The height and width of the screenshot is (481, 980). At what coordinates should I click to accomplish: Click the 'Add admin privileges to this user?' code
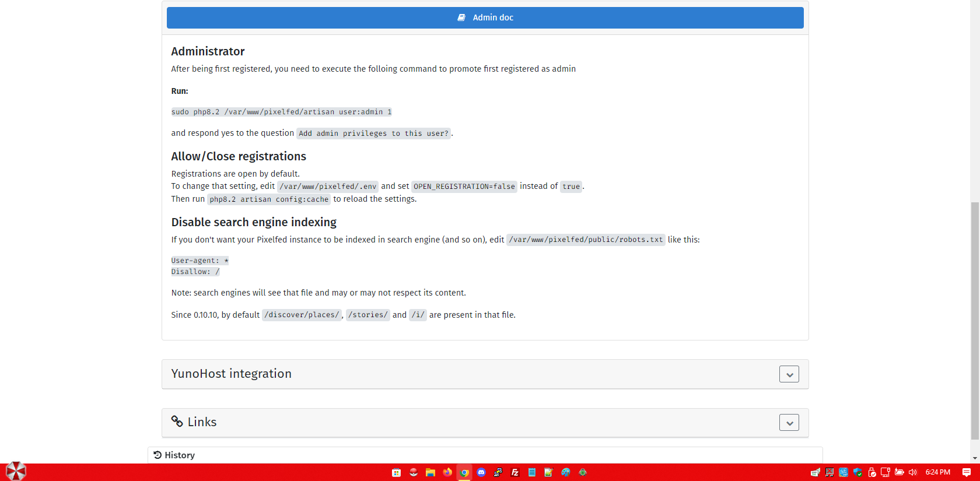point(373,134)
